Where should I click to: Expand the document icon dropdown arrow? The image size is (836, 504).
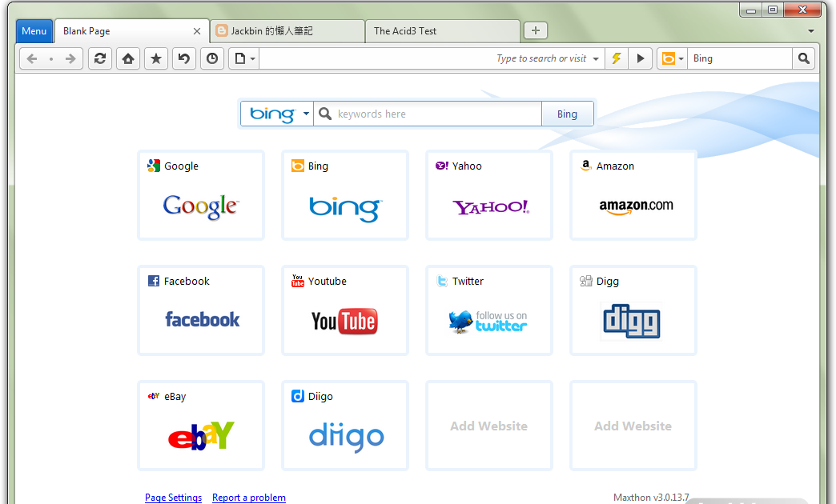click(x=253, y=58)
